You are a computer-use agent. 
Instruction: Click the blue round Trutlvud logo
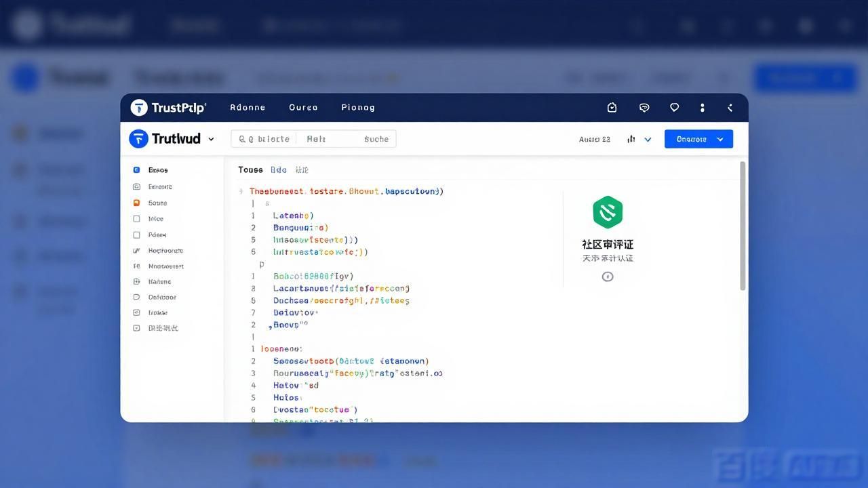pos(138,139)
